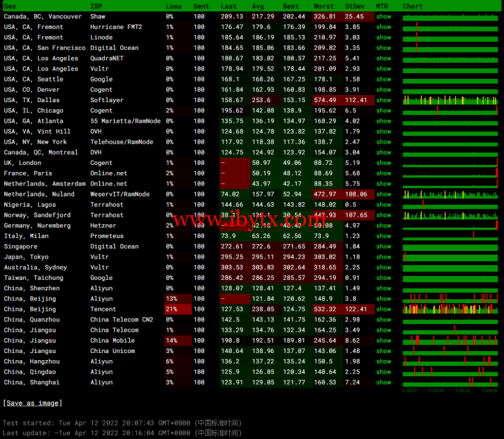The height and width of the screenshot is (439, 504).
Task: Show MTR for Milan Prometeus row
Action: tap(384, 236)
